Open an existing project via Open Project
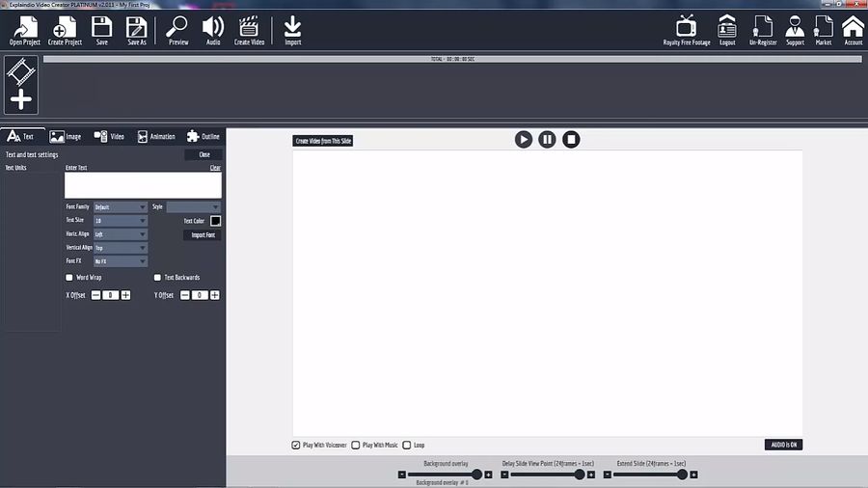The height and width of the screenshot is (488, 868). pos(24,31)
